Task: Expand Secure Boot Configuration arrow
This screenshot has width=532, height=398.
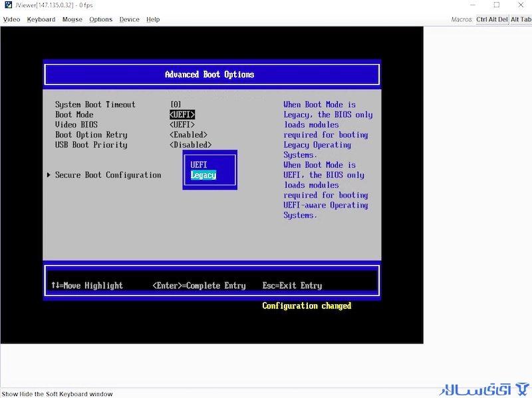Action: (x=49, y=175)
